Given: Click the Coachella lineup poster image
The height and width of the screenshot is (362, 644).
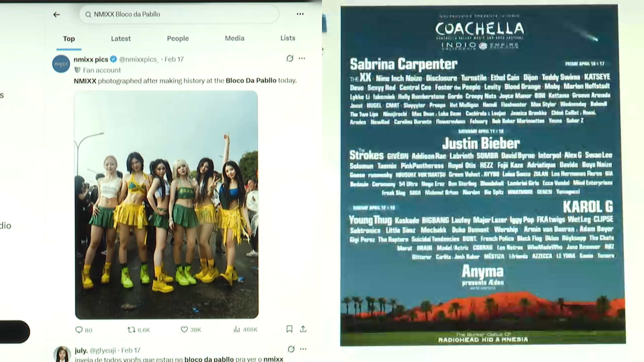Looking at the screenshot, I should [482, 174].
